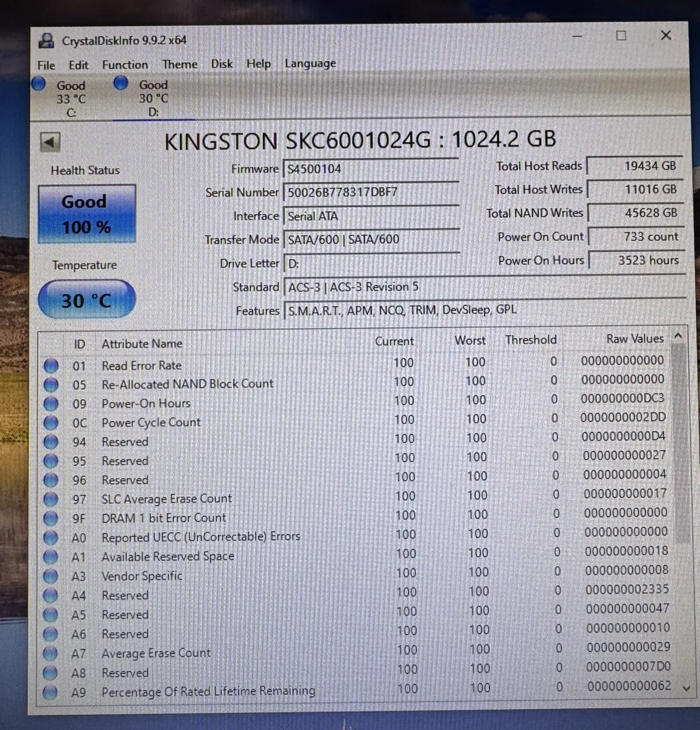Image resolution: width=700 pixels, height=730 pixels.
Task: Click the Interface field Serial ATA
Action: [371, 216]
